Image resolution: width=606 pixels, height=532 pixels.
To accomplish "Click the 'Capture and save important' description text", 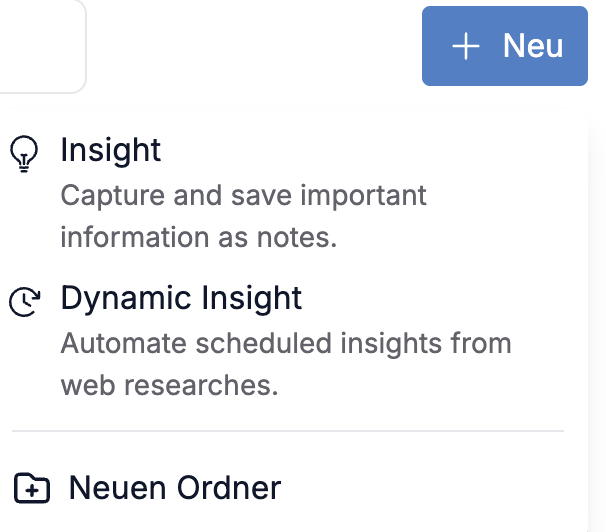I will [x=243, y=196].
